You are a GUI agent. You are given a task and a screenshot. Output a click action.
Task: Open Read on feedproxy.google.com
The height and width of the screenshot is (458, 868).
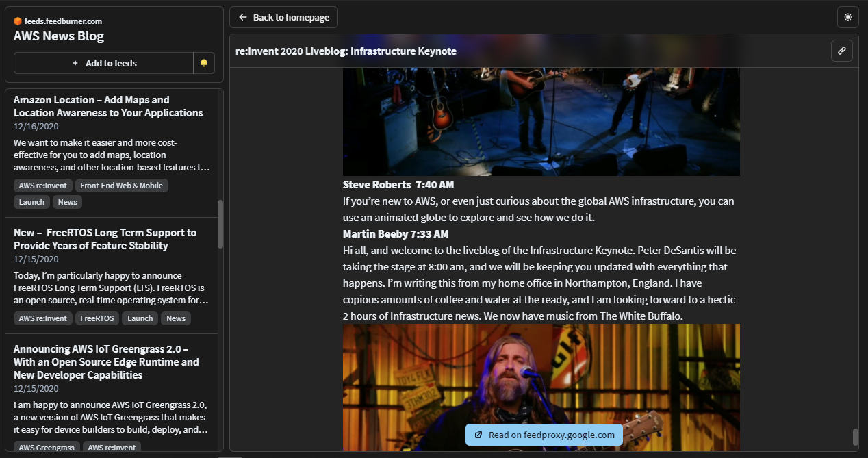tap(544, 435)
